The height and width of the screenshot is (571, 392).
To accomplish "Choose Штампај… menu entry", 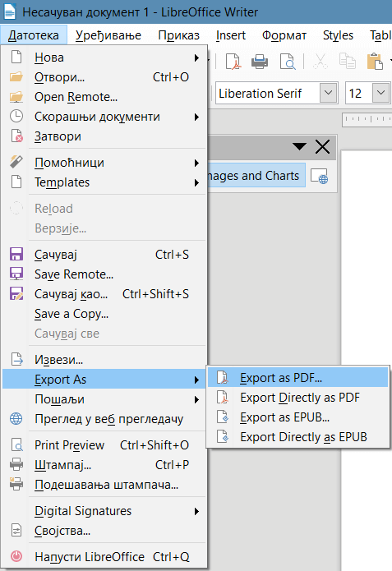I will click(105, 465).
